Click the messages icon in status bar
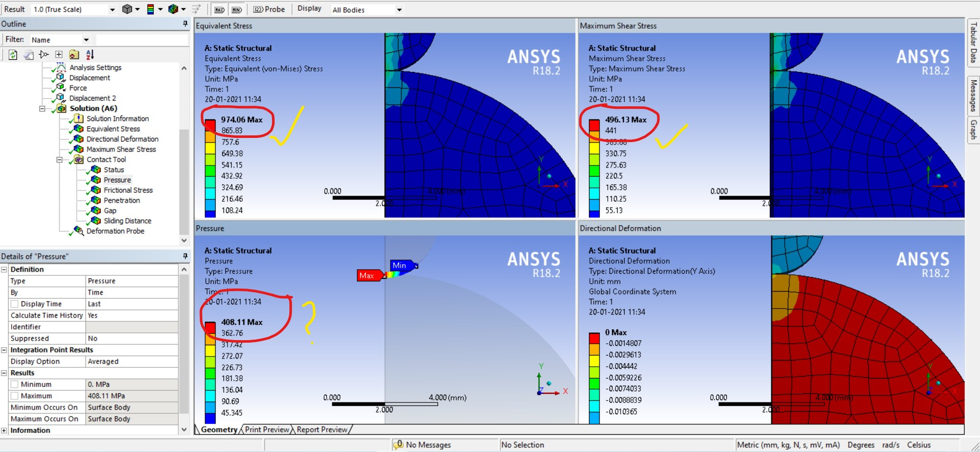Viewport: 980px width, 452px height. click(398, 445)
